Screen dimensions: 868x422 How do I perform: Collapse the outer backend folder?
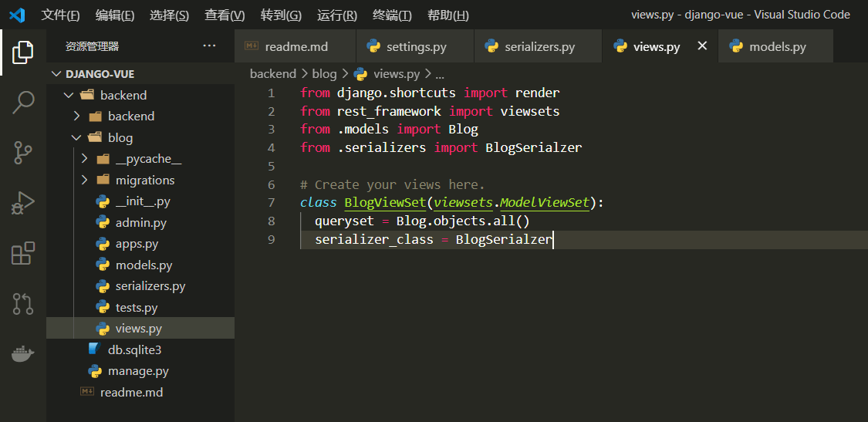tap(69, 95)
